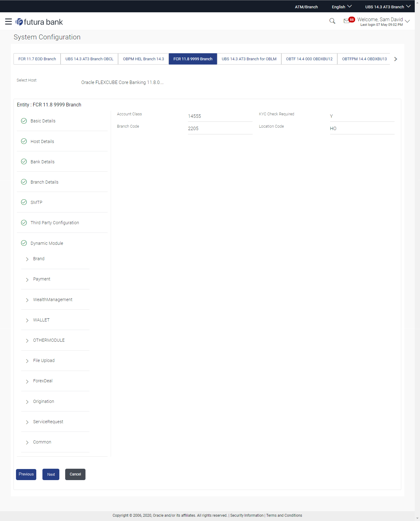Expand the Brand module chevron
The height and width of the screenshot is (521, 420).
27,259
